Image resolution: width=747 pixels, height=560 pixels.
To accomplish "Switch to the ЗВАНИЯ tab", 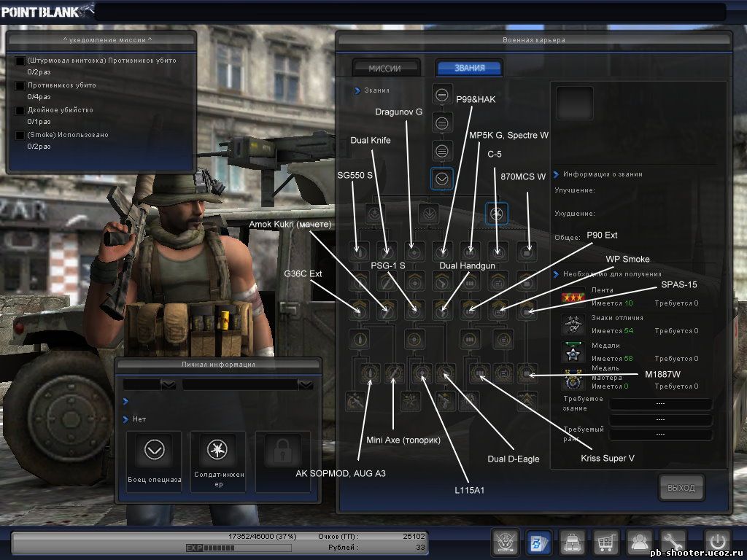I will [x=469, y=68].
